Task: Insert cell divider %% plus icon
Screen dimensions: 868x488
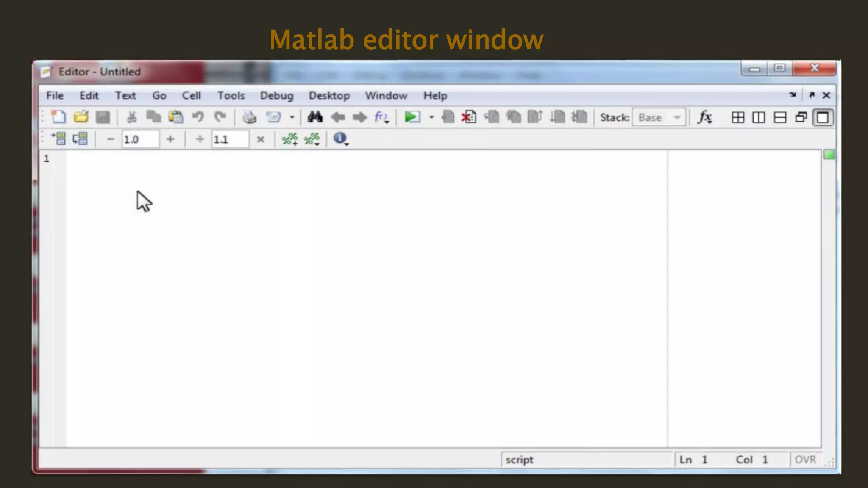Action: point(290,139)
